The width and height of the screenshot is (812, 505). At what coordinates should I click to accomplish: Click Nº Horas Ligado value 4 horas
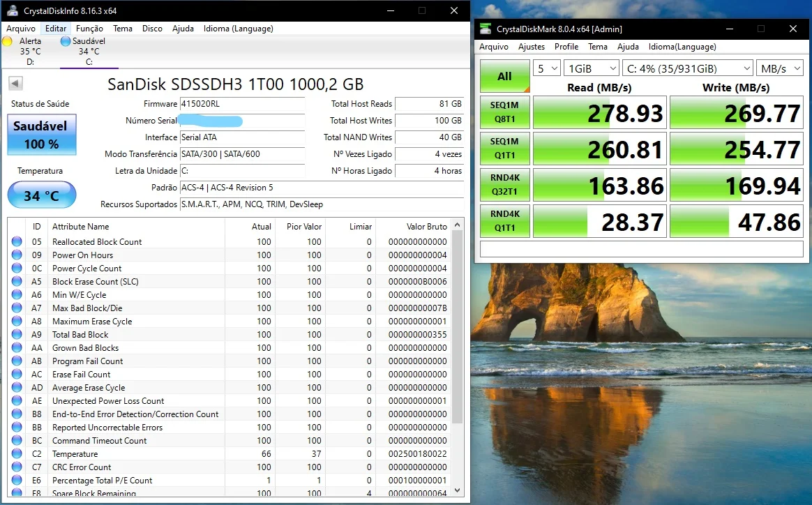[429, 170]
